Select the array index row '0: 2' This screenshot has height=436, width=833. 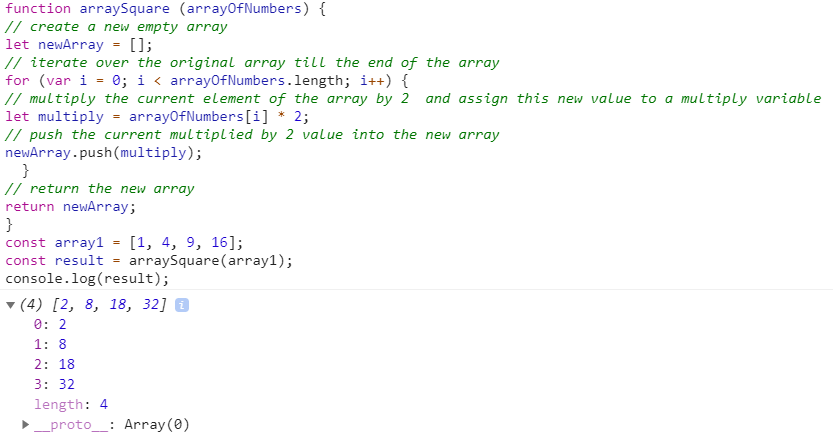click(50, 324)
